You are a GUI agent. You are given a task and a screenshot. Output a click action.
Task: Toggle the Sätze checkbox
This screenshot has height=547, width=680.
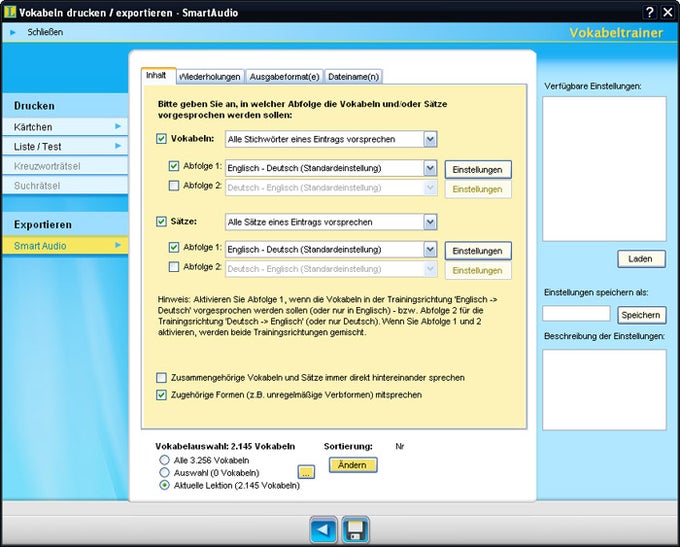(161, 221)
